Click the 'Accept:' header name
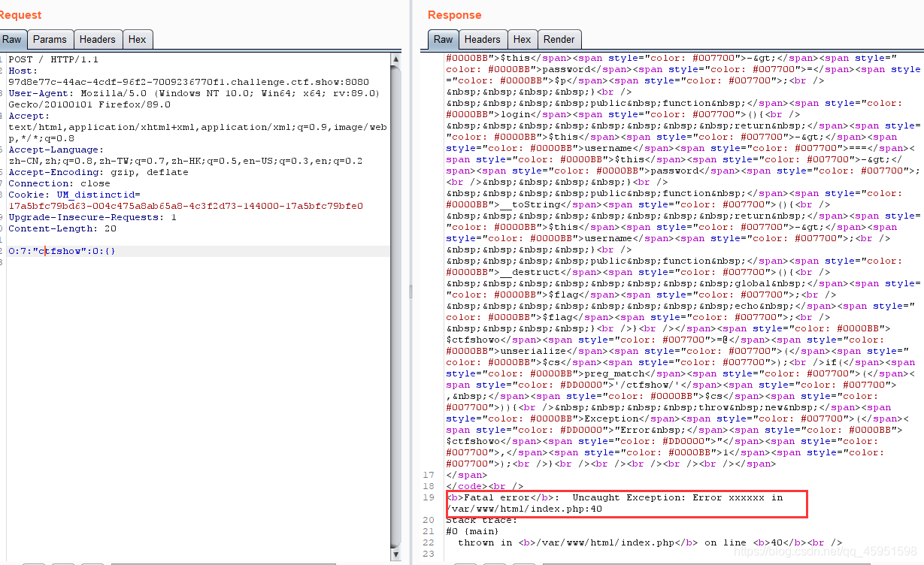 tap(29, 116)
